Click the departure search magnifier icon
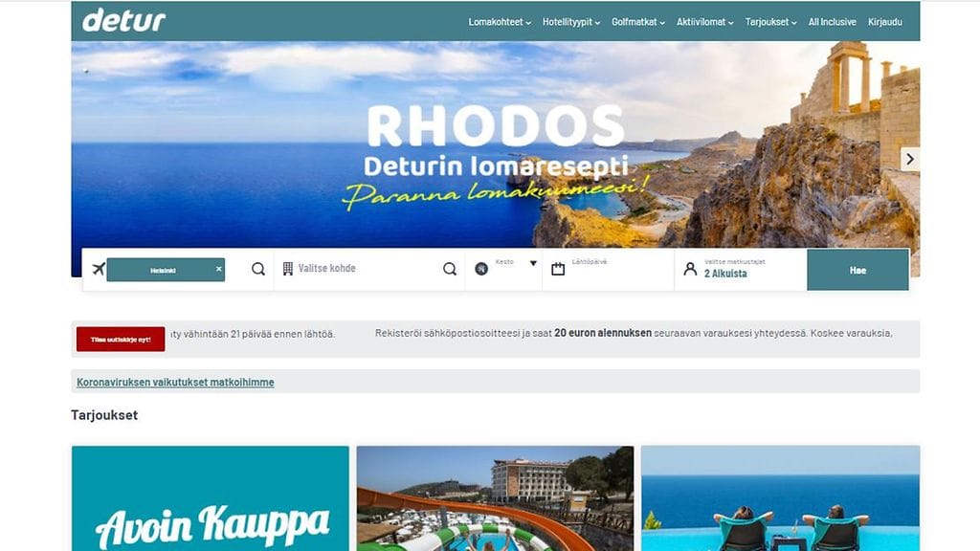Screen dimensions: 980x551 point(258,269)
